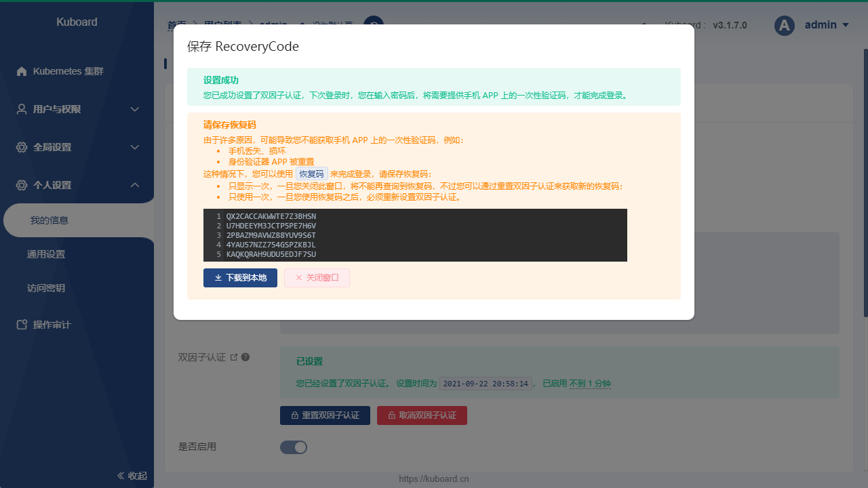The width and height of the screenshot is (868, 488).
Task: Click the help icon beside 双因子认证
Action: (245, 357)
